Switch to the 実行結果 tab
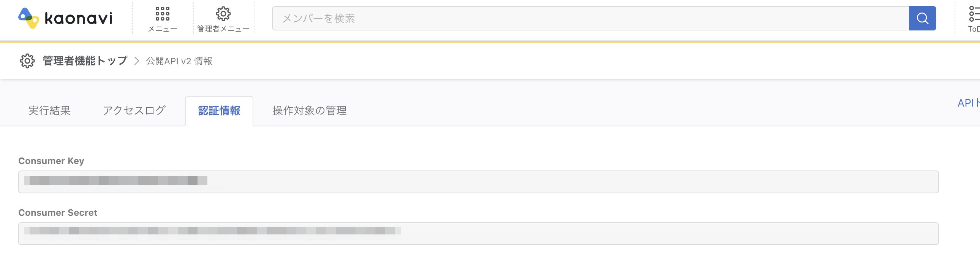This screenshot has width=980, height=274. point(49,110)
